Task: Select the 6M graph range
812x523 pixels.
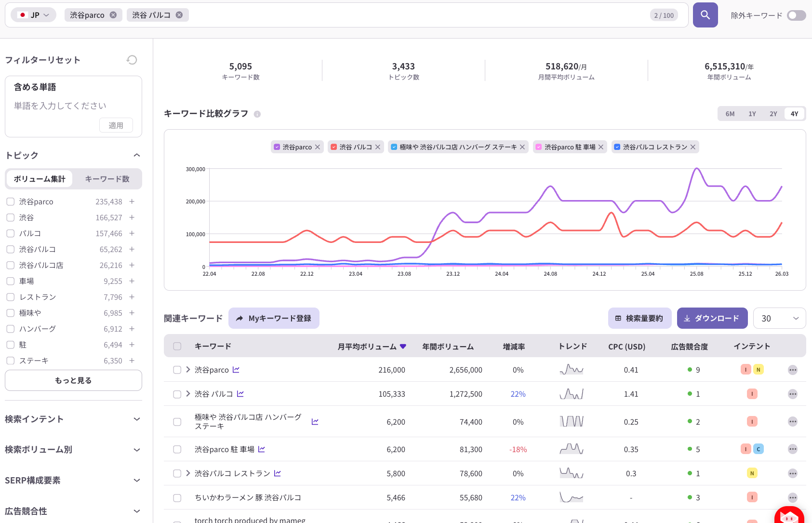Action: (730, 114)
